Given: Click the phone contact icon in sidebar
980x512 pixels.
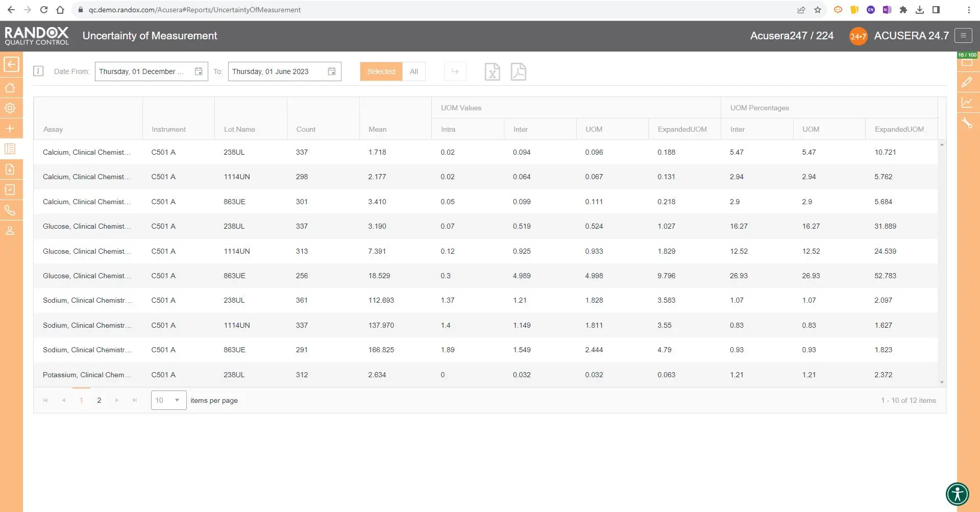Looking at the screenshot, I should (x=10, y=210).
